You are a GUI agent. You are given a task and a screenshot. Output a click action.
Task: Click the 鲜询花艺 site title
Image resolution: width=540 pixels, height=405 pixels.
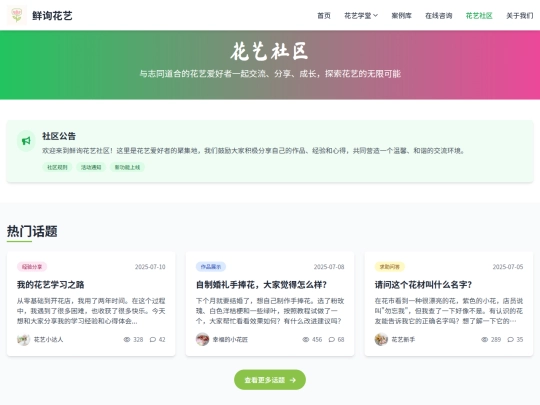[52, 15]
